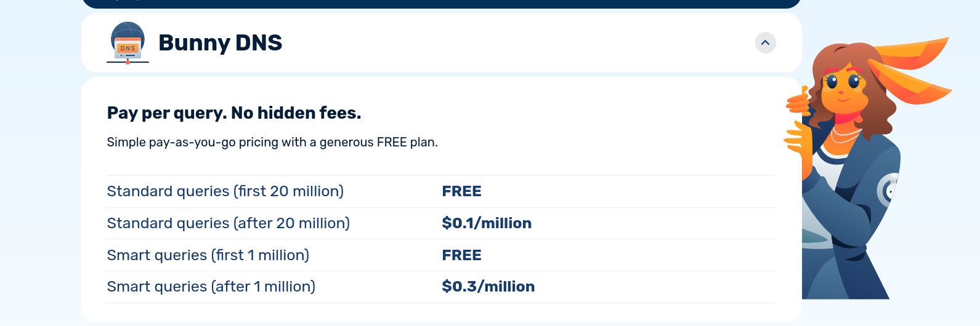Click the $0.3/million price

pos(488,287)
